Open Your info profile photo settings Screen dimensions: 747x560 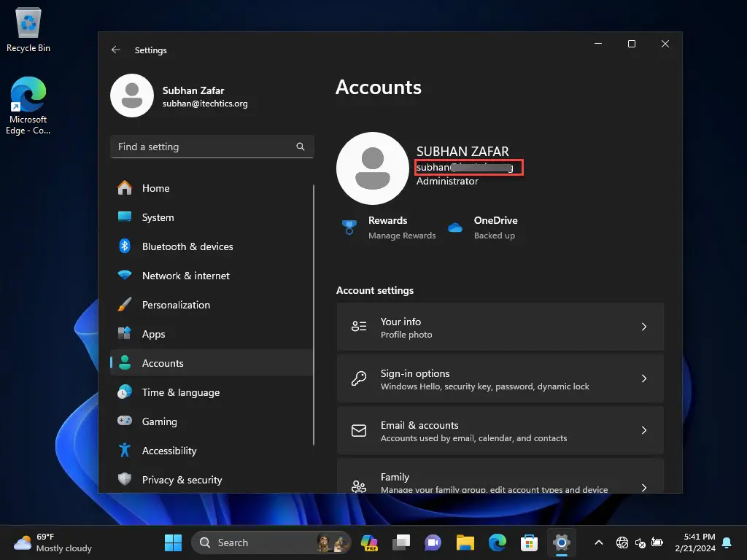click(500, 327)
